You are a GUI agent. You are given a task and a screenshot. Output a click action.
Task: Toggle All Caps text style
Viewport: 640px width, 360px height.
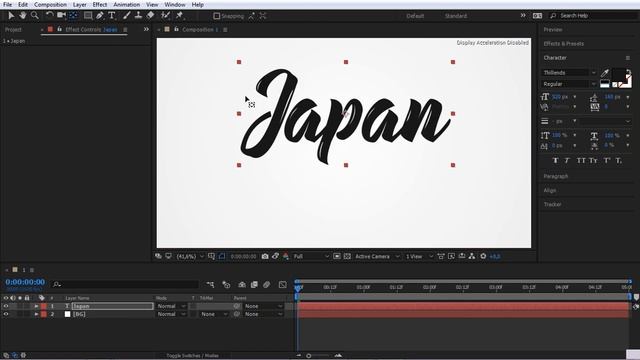tap(581, 161)
